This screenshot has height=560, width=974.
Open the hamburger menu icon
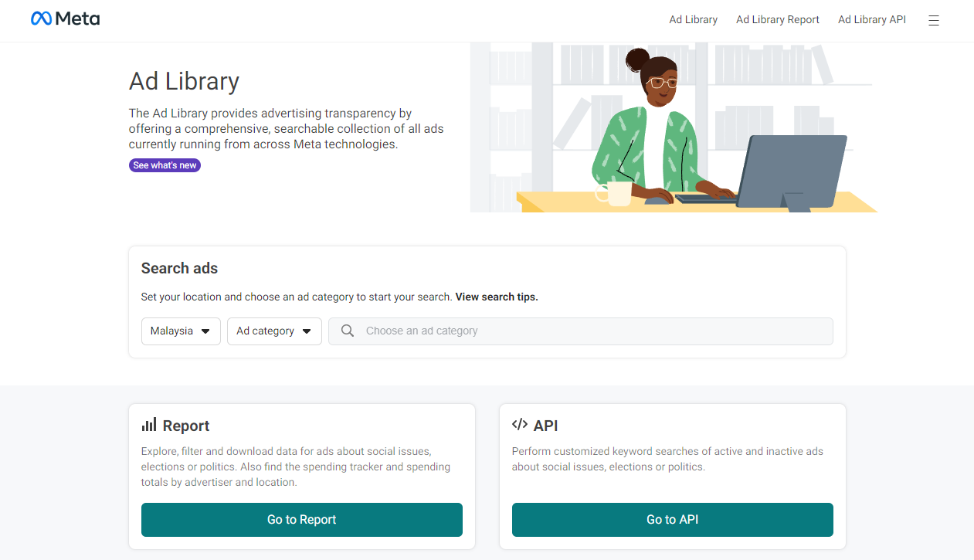[933, 21]
